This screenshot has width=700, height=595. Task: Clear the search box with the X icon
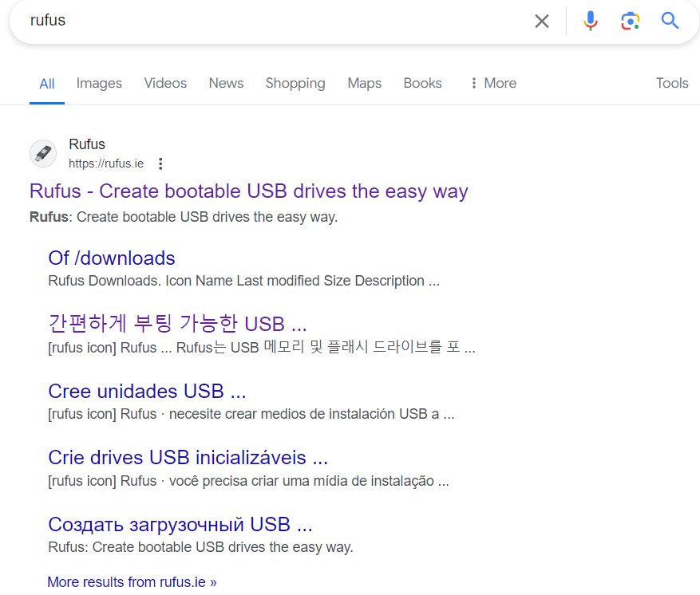tap(541, 21)
